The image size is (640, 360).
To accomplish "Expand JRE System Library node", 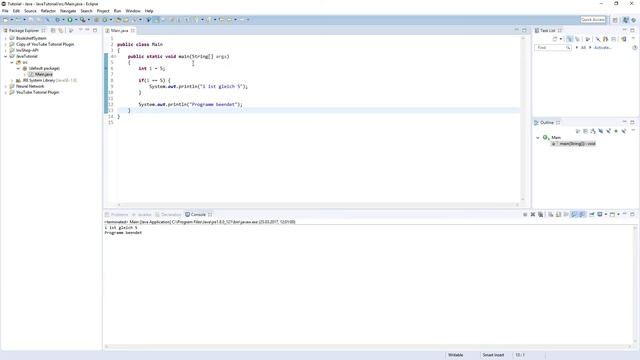I will click(x=12, y=80).
